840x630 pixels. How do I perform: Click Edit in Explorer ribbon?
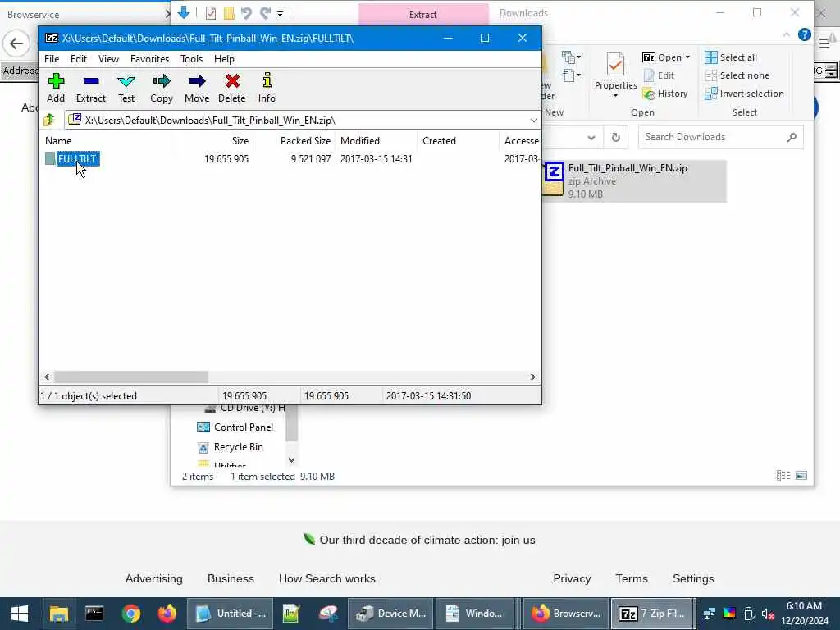(x=659, y=75)
